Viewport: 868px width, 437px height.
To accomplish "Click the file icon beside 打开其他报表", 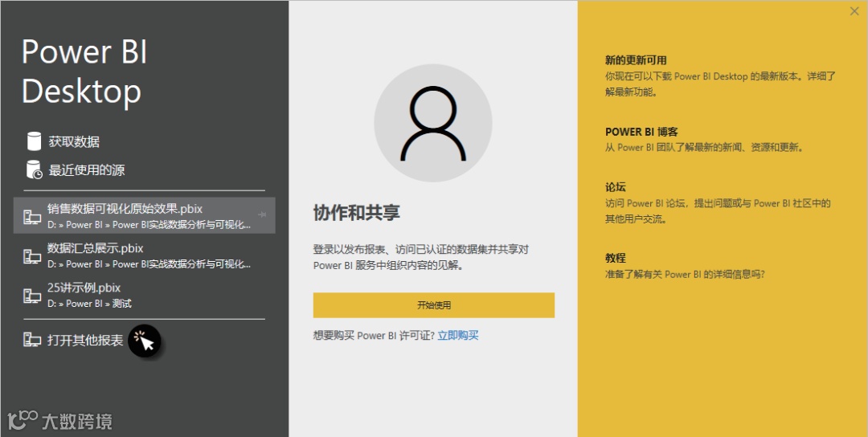I will [32, 340].
